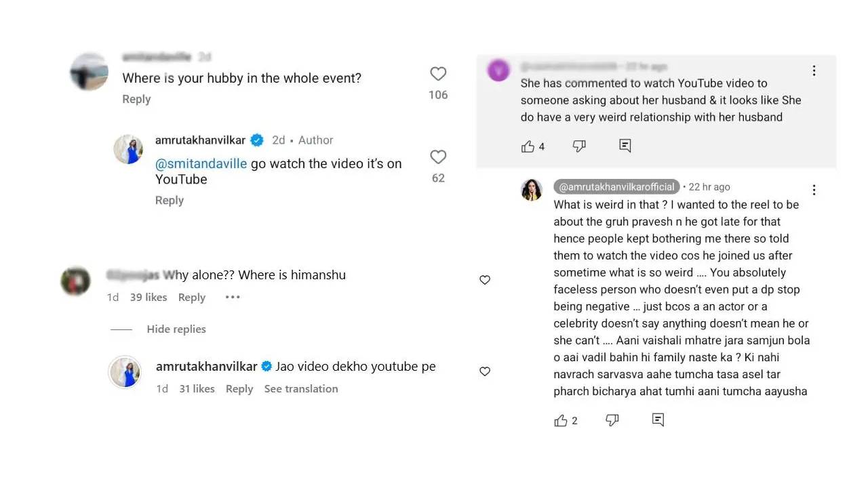Open @amrutakhanvilkarofficial channel handle
The height and width of the screenshot is (488, 868).
tap(616, 187)
